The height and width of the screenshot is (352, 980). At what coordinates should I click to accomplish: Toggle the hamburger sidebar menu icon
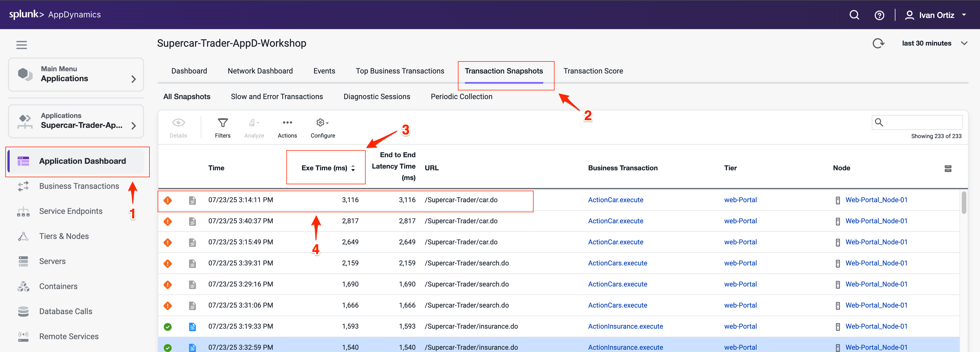[21, 45]
